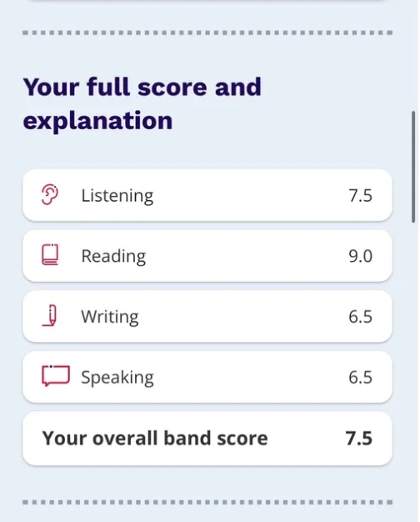Click the ear icon beside Listening

[50, 194]
